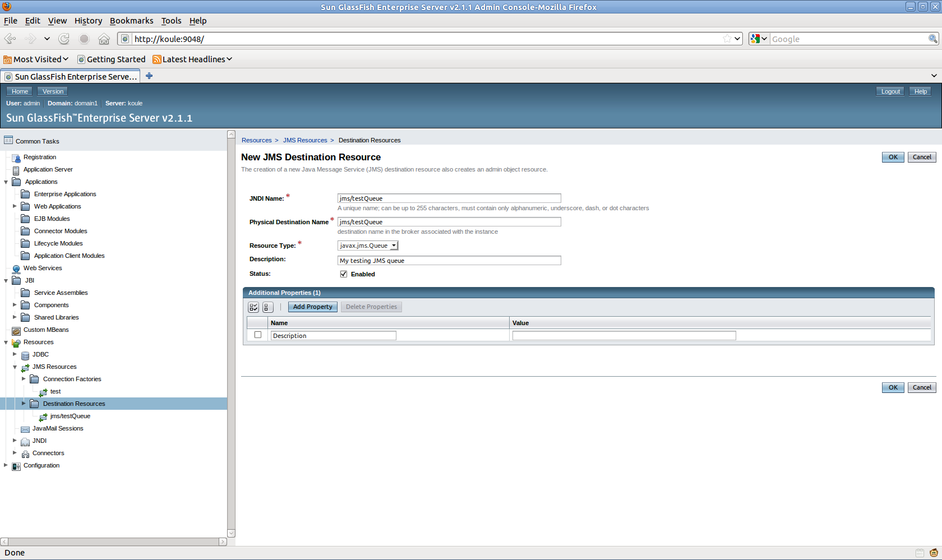This screenshot has height=560, width=942.
Task: Open JavaMail Sessions in the tree
Action: click(57, 428)
